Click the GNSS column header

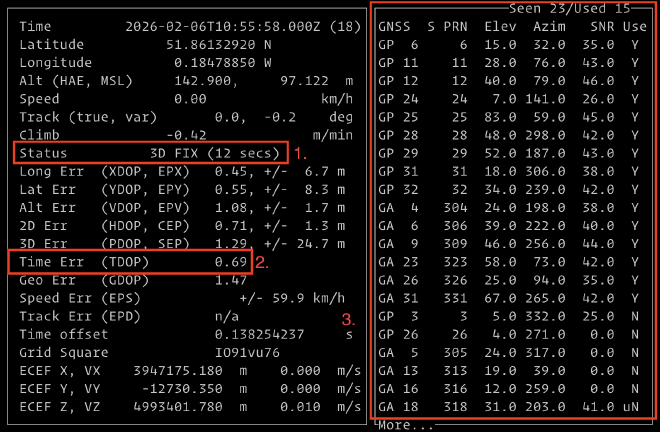394,26
